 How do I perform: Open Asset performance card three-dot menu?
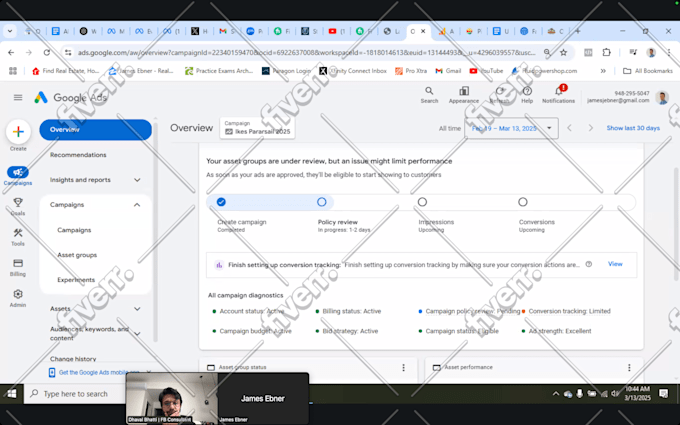point(629,368)
